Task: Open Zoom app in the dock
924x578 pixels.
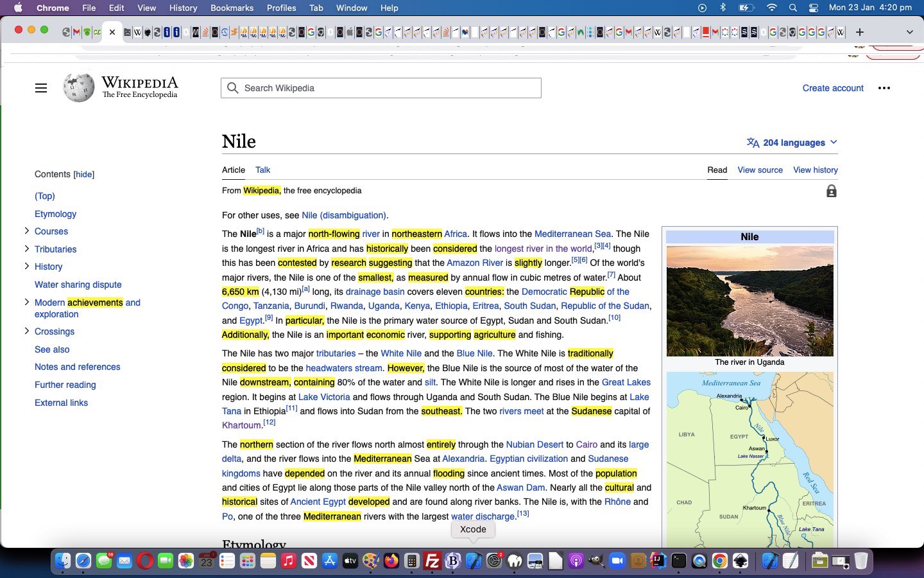Action: click(x=617, y=561)
